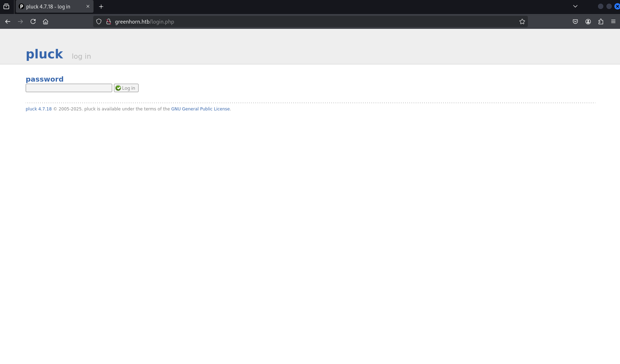The height and width of the screenshot is (364, 620).
Task: Select the pluck 4.7.18 - log in tab
Action: coord(49,7)
